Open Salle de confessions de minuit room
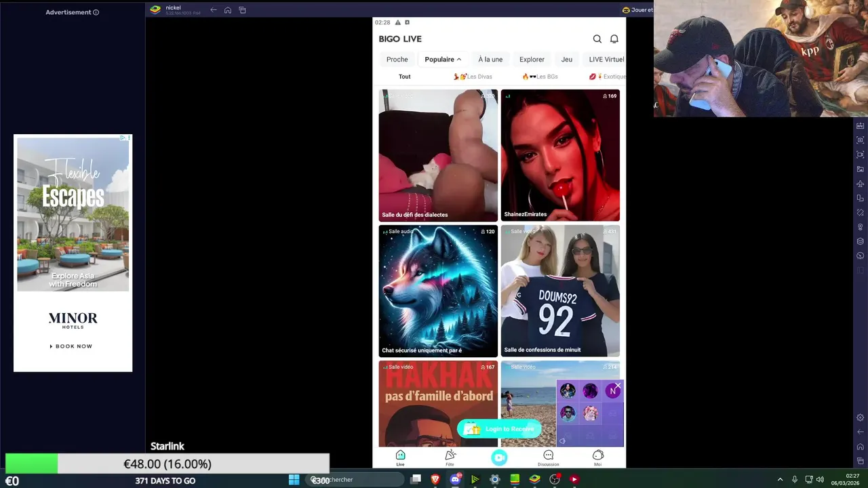868x488 pixels. [x=560, y=291]
